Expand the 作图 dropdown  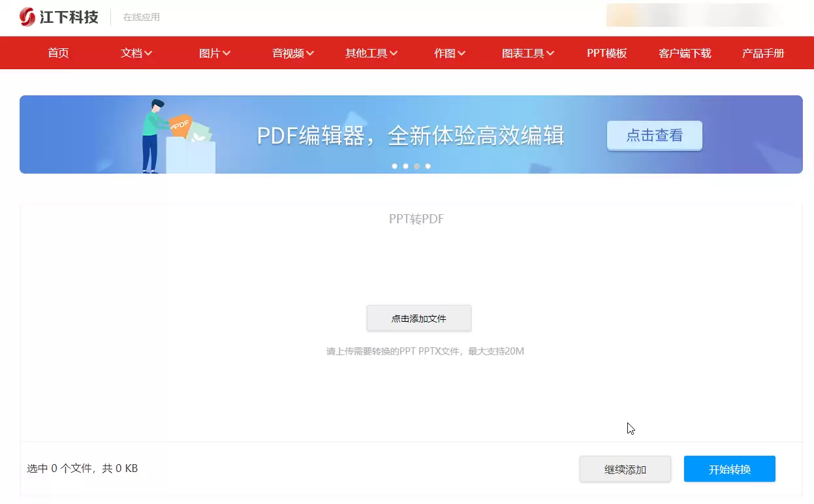[x=449, y=53]
